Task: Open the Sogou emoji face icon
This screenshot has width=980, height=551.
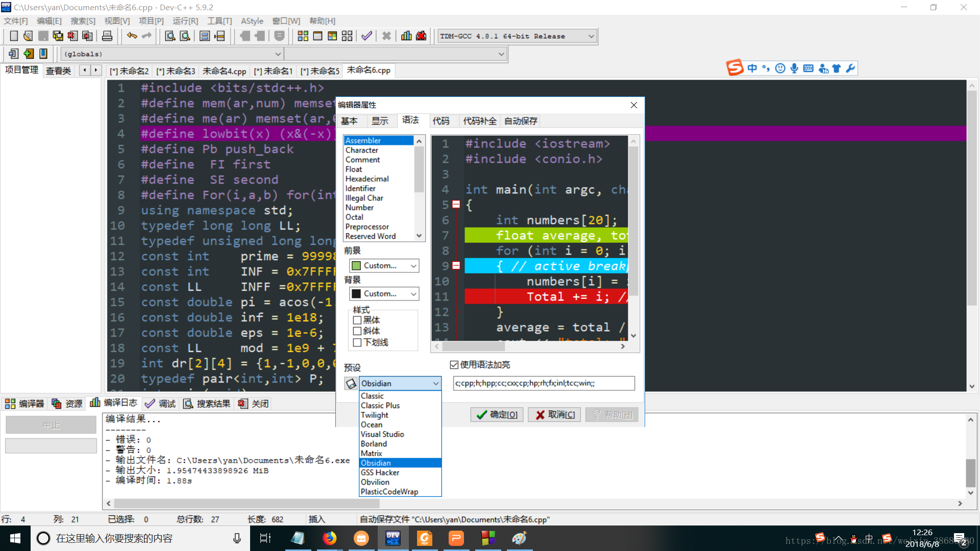Action: pos(780,68)
